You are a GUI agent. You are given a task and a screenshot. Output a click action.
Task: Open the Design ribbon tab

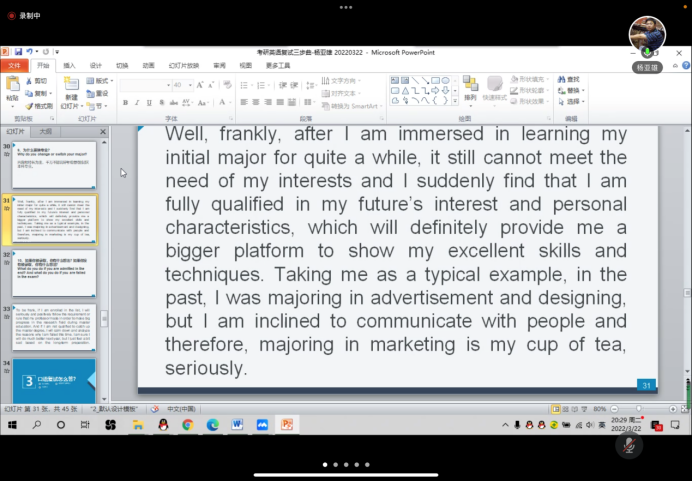coord(95,65)
